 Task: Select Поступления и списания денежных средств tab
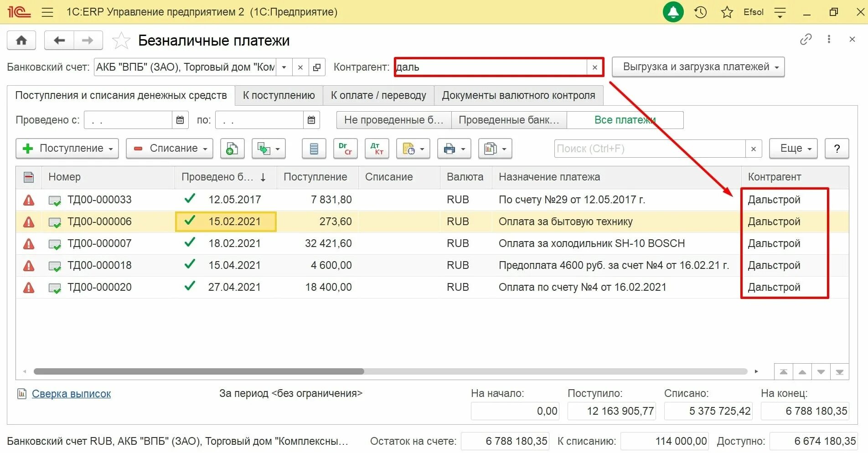click(121, 95)
